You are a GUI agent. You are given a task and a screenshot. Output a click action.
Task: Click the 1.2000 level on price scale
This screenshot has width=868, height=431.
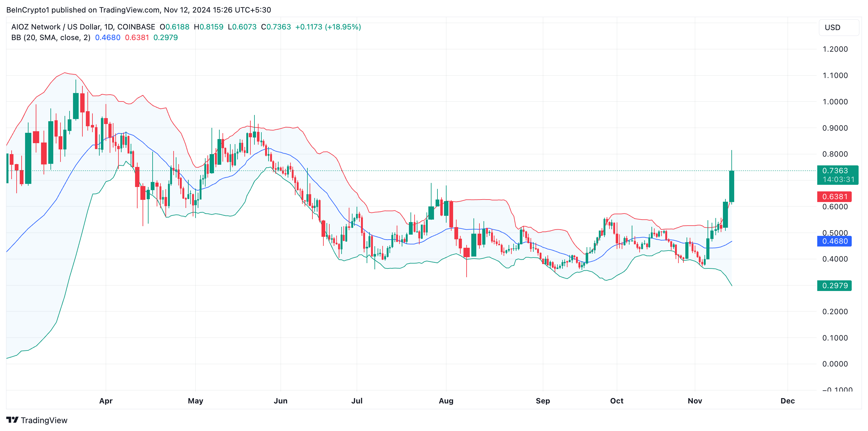(835, 49)
